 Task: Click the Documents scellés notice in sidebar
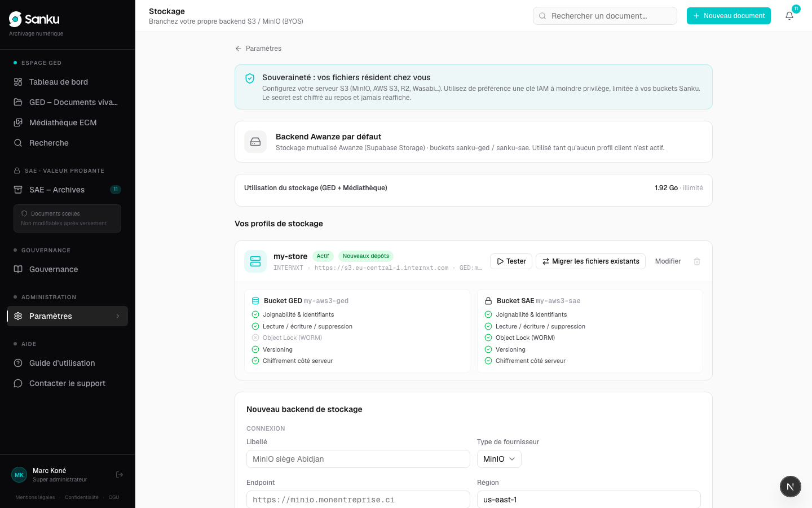click(68, 218)
